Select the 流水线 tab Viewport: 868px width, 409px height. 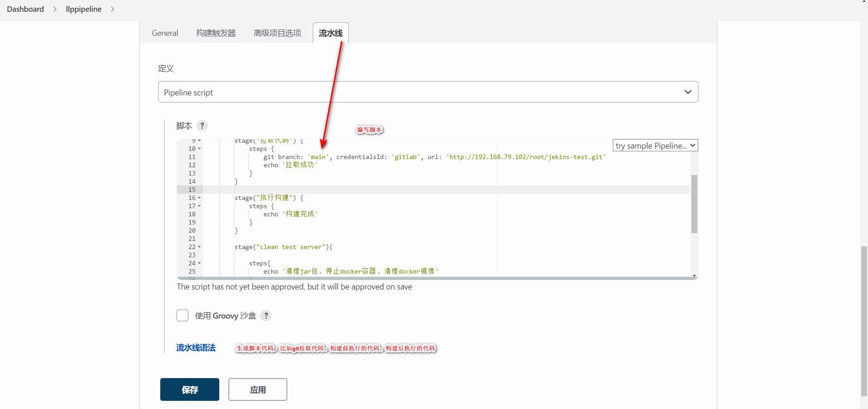pyautogui.click(x=330, y=33)
